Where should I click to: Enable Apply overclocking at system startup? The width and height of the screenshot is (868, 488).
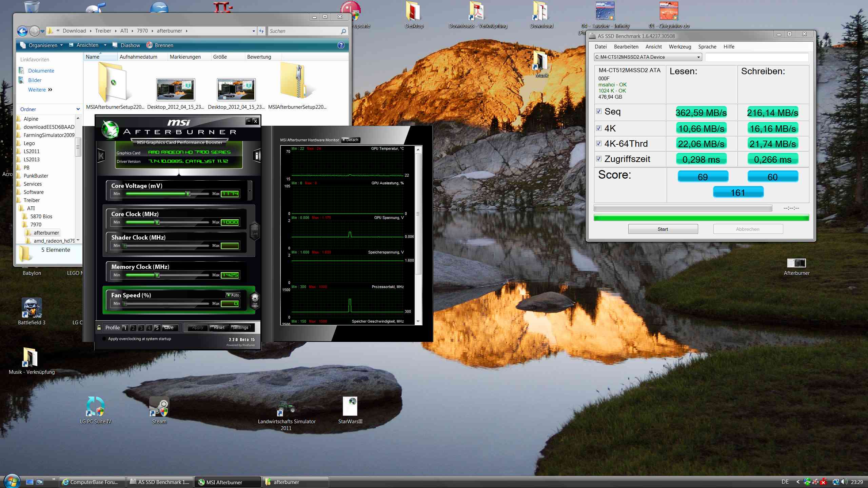pyautogui.click(x=104, y=339)
